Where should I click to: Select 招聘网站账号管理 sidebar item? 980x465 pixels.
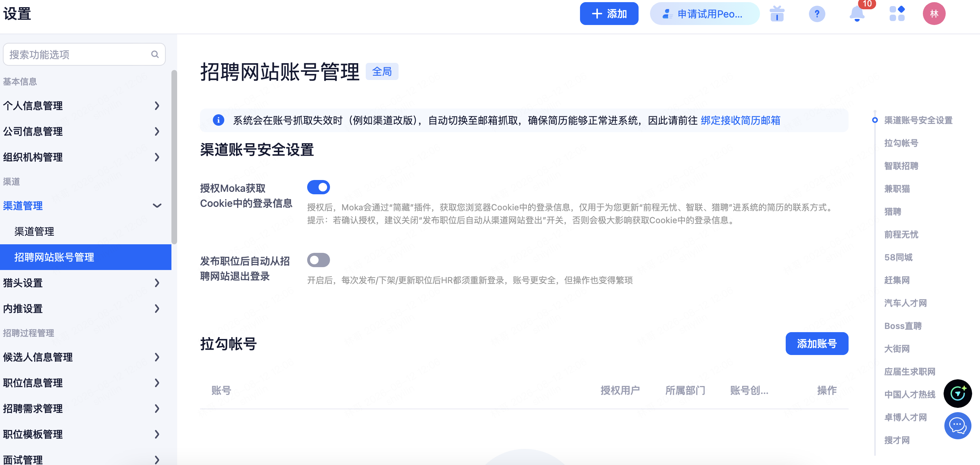86,257
